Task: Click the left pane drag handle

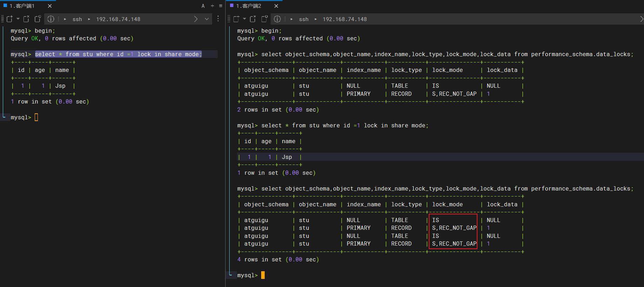Action: pyautogui.click(x=2, y=19)
